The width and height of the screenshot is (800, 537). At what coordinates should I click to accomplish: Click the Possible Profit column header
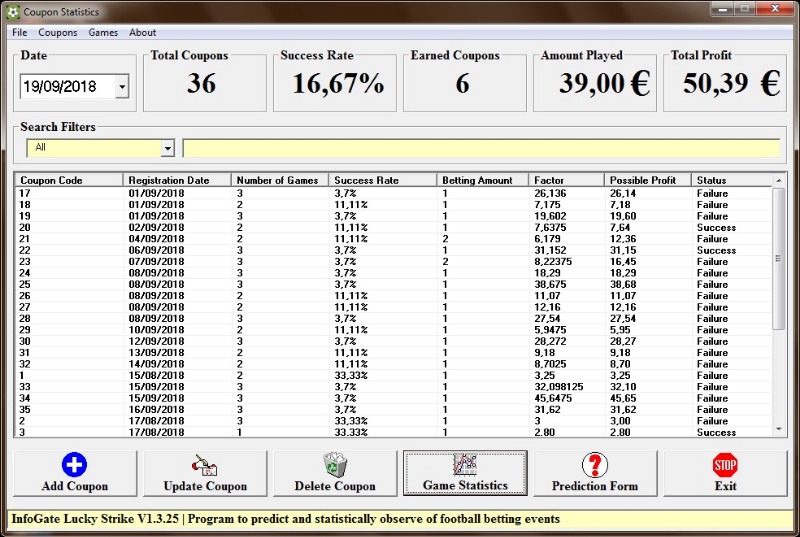647,180
